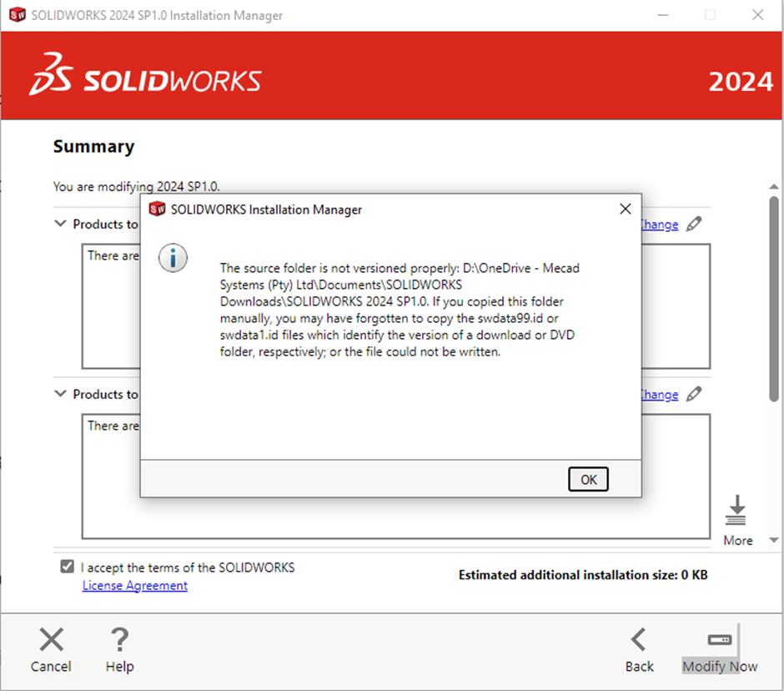
Task: Open the License Agreement link
Action: [x=134, y=585]
